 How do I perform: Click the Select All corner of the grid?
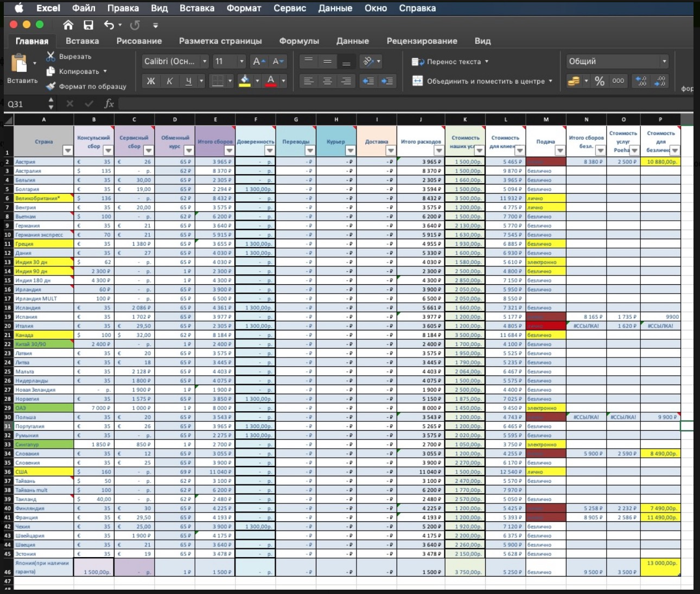(x=9, y=119)
